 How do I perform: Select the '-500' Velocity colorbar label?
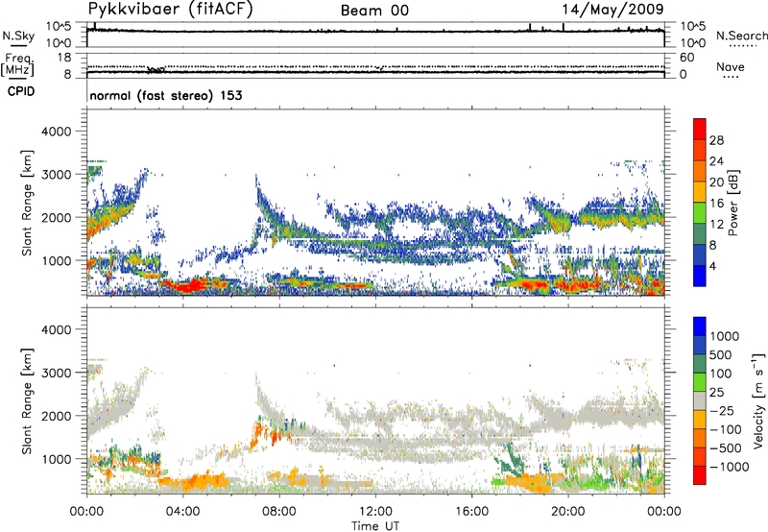726,448
